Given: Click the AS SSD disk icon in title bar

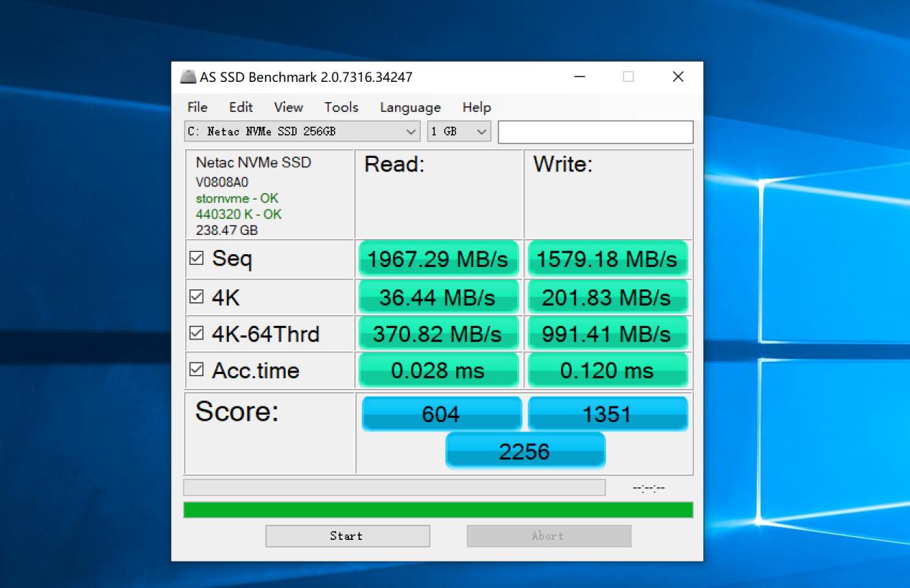Looking at the screenshot, I should pos(189,76).
